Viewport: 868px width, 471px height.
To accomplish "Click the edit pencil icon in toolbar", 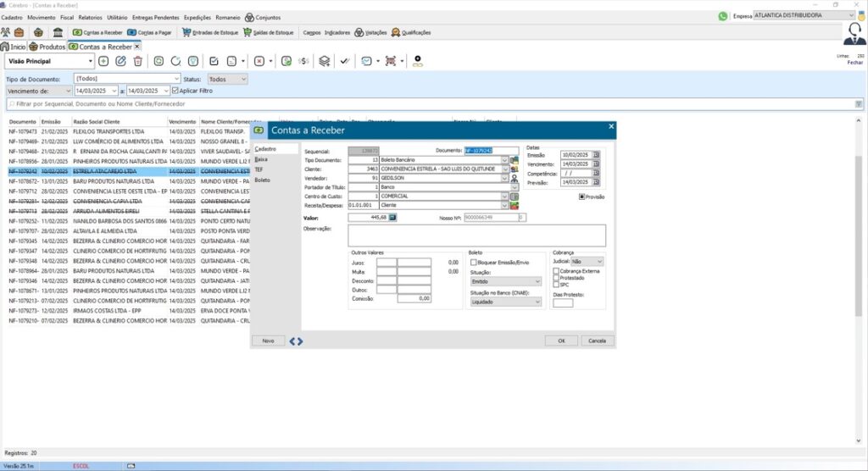I will tap(120, 61).
